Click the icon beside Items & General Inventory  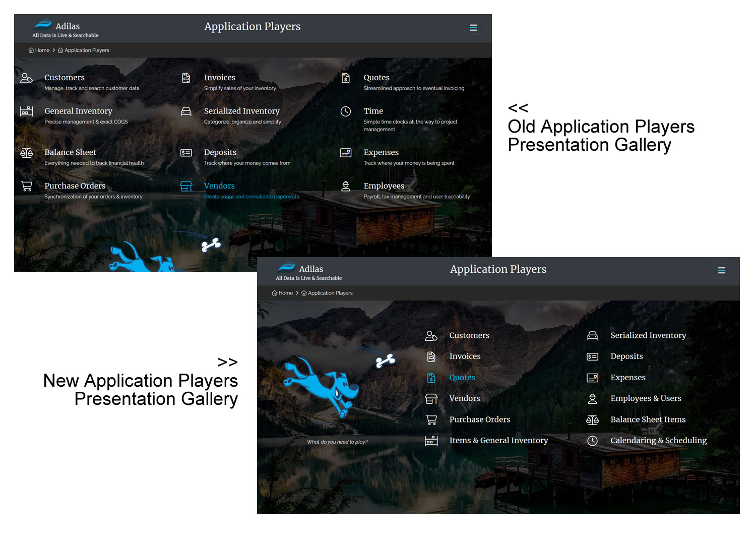pos(431,441)
